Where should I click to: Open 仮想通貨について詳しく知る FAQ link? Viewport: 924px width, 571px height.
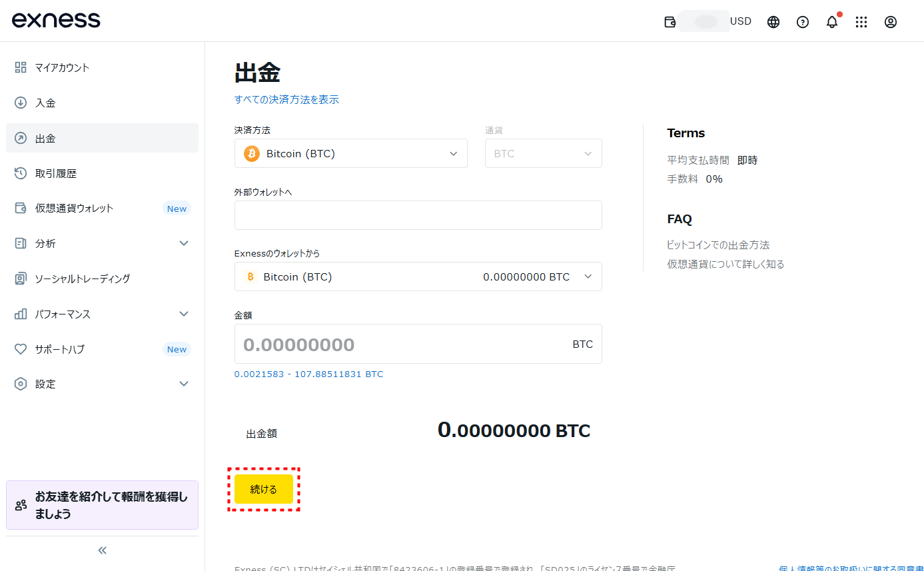[x=725, y=264]
